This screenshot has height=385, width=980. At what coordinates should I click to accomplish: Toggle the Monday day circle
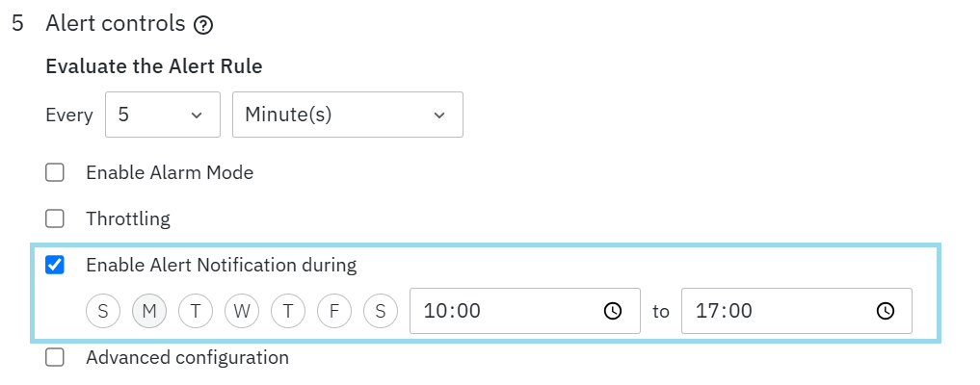(149, 311)
